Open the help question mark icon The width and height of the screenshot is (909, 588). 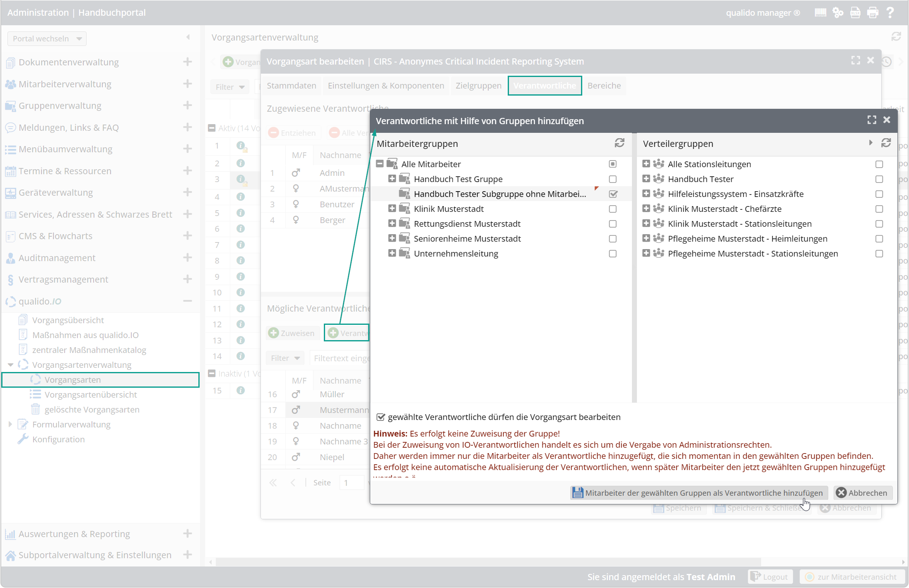(x=890, y=13)
